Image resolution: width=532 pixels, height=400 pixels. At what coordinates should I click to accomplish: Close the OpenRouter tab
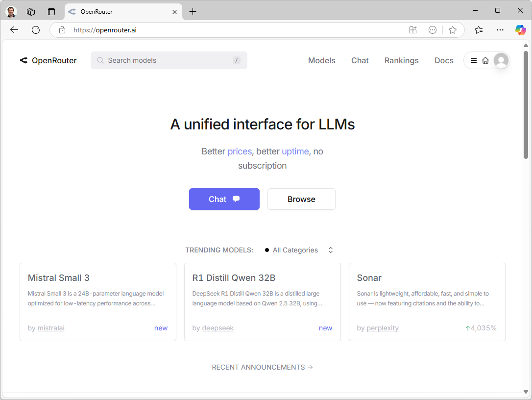pyautogui.click(x=174, y=12)
